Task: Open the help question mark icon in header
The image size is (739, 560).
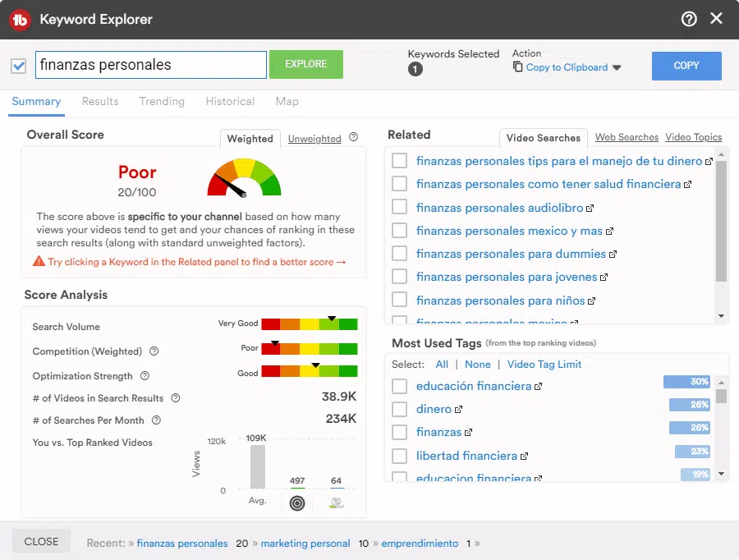Action: coord(689,20)
